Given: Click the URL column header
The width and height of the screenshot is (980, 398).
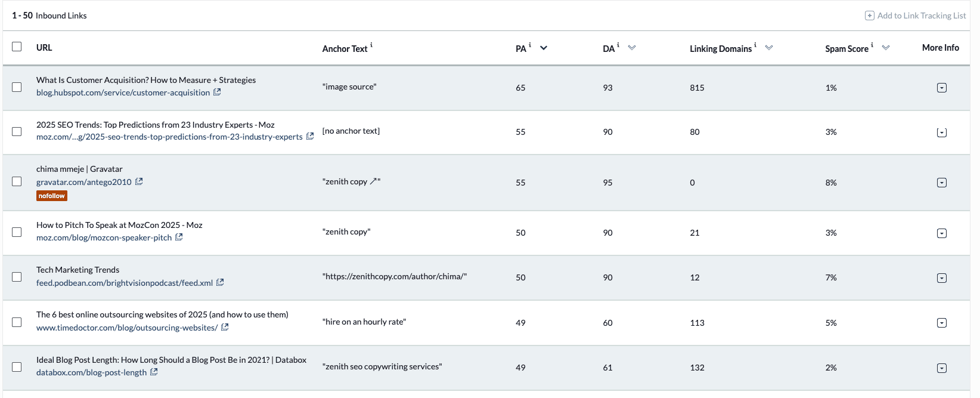Looking at the screenshot, I should pos(44,48).
